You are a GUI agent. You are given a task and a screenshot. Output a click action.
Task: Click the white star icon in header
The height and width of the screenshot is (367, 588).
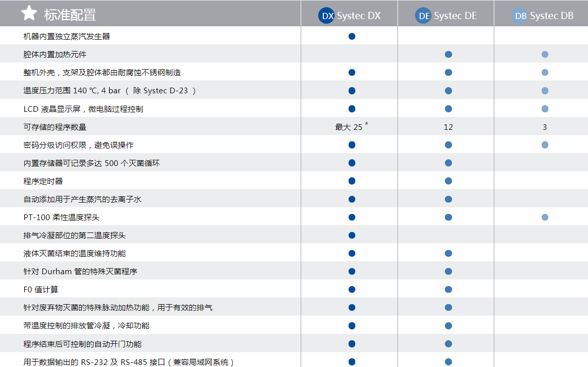tap(29, 14)
